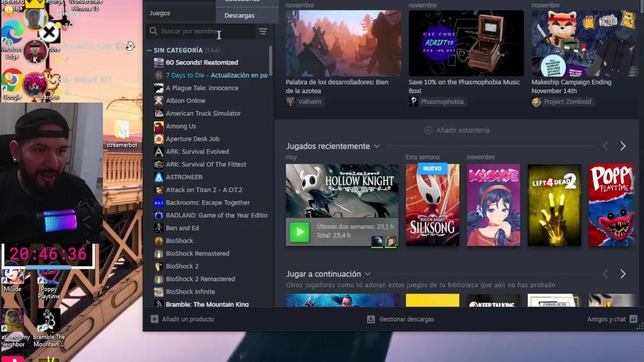Click 'Save 10% on the Phasmophobia Music Box!' headline

click(464, 86)
